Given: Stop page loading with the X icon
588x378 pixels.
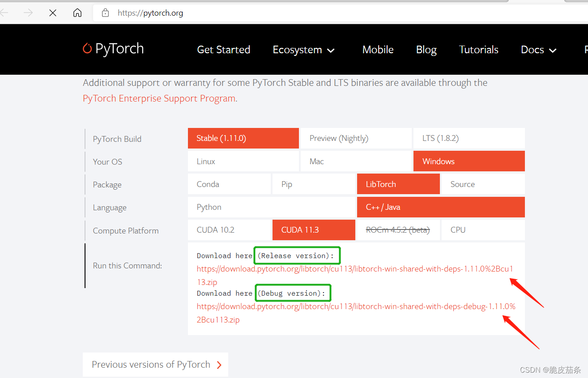Looking at the screenshot, I should click(53, 13).
